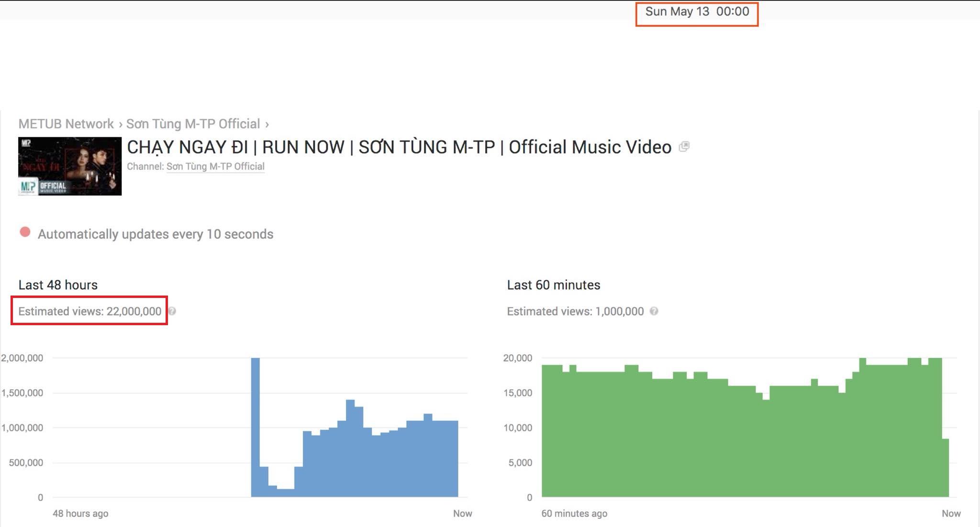Open Sơn Tùng M-TP Official breadcrumb link
980x527 pixels.
[193, 124]
